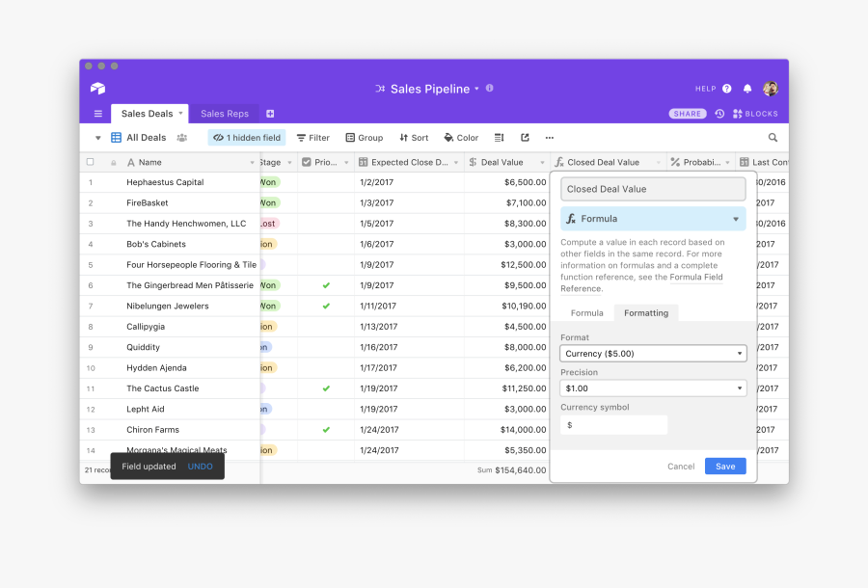
Task: Add a new table with plus icon
Action: point(270,114)
